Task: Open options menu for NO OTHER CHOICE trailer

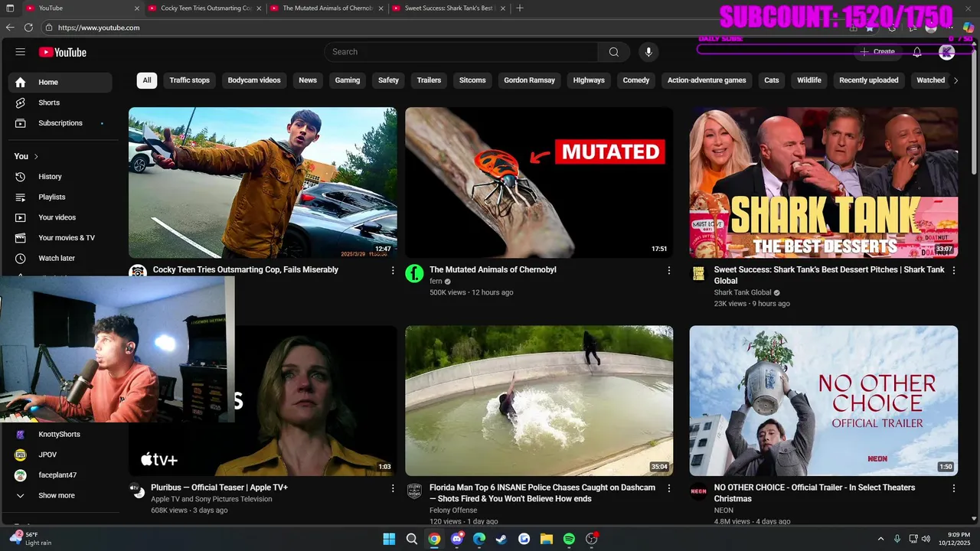Action: 953,488
